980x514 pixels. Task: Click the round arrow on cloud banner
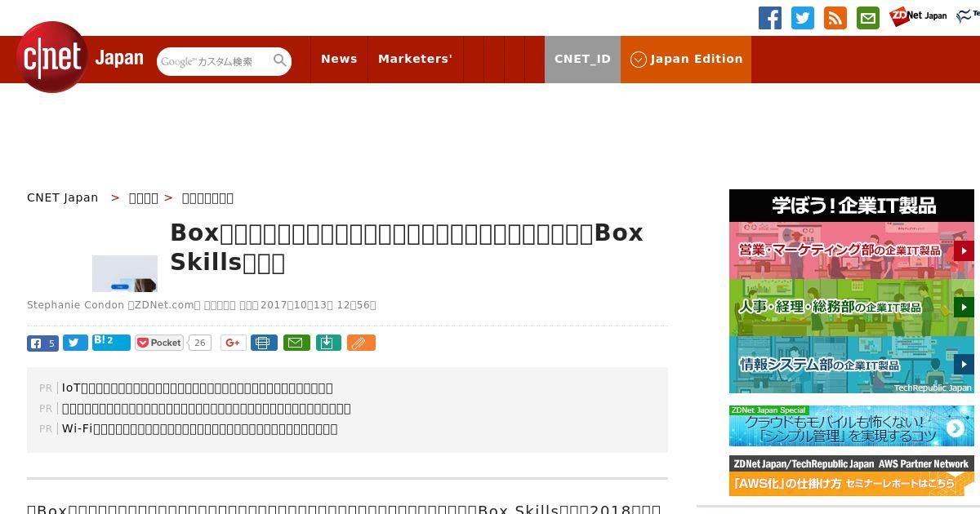tap(955, 428)
